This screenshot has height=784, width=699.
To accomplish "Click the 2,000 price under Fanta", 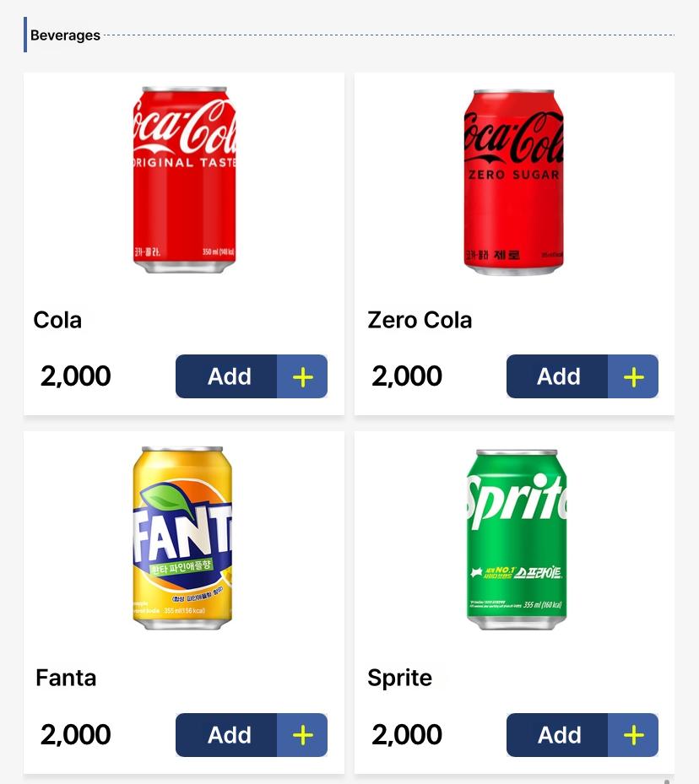I will click(x=75, y=734).
